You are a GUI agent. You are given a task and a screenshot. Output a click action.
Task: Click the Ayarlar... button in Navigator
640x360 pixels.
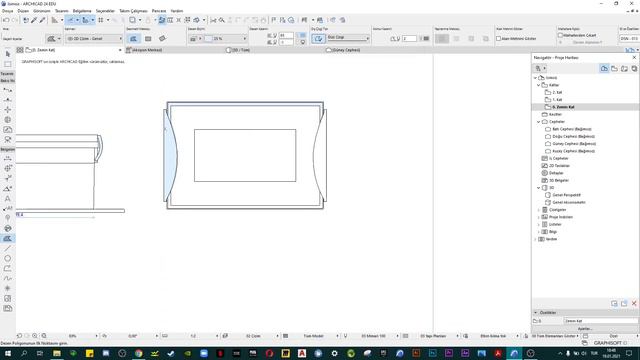tap(584, 329)
